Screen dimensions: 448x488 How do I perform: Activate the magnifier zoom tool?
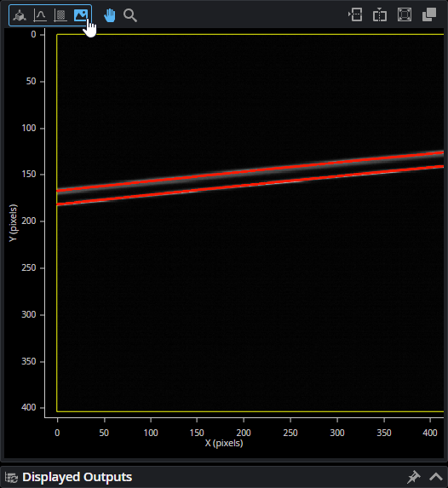(x=130, y=15)
